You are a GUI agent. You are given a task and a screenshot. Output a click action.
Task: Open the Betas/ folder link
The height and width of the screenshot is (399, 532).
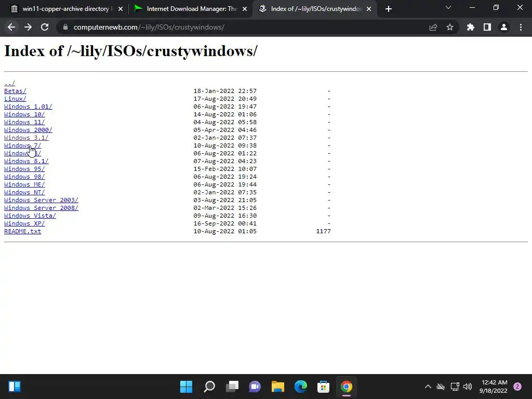[x=15, y=91]
